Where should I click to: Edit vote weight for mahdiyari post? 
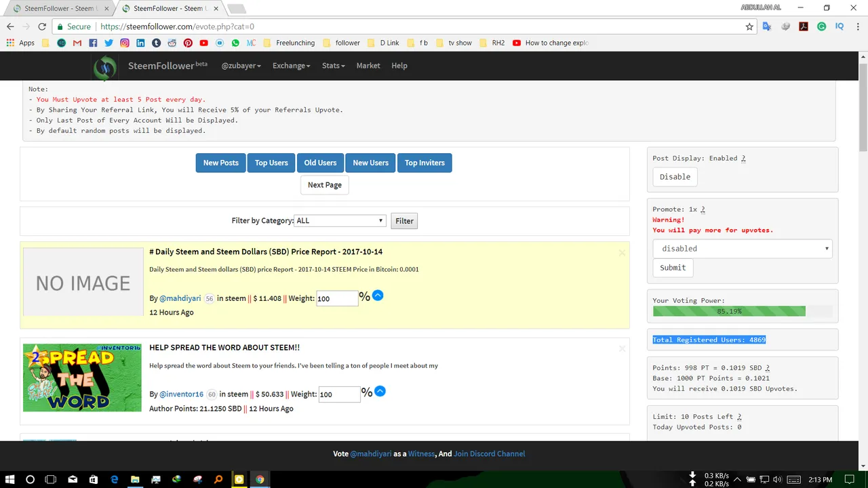337,298
